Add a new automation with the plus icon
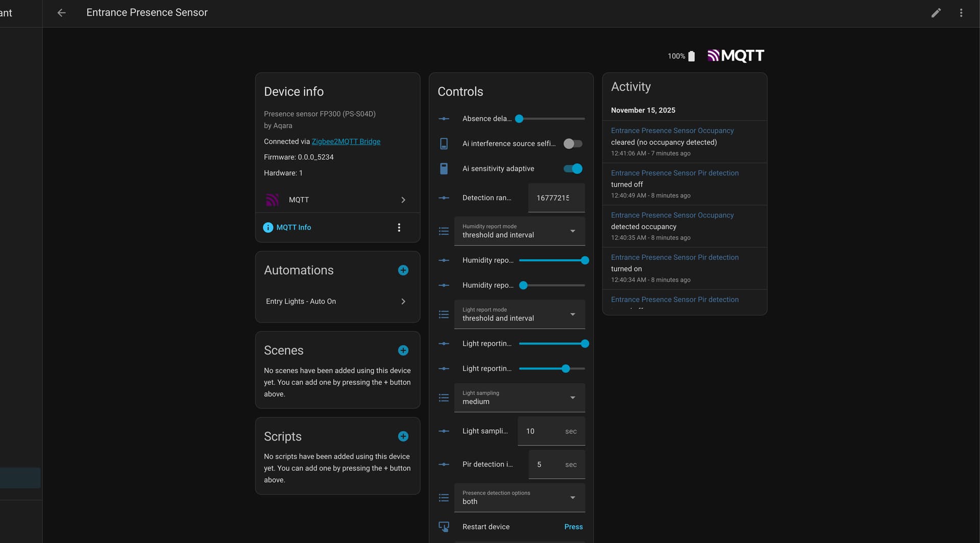This screenshot has width=980, height=543. coord(403,270)
